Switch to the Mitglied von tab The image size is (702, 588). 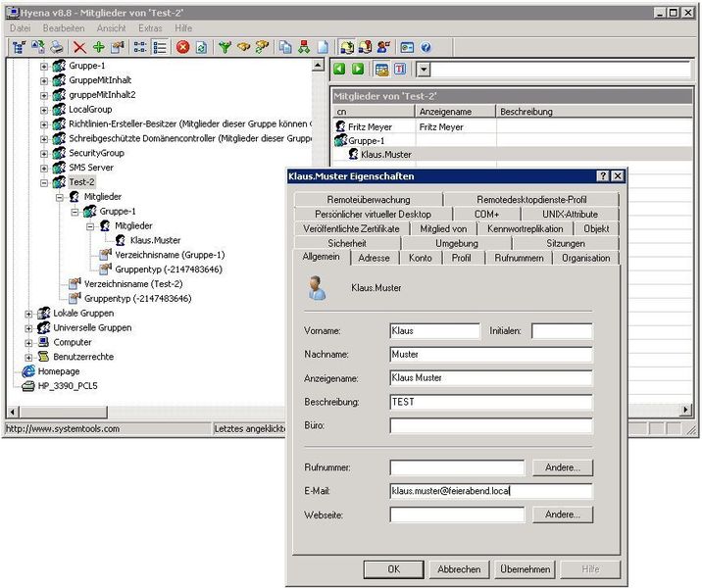tap(443, 228)
